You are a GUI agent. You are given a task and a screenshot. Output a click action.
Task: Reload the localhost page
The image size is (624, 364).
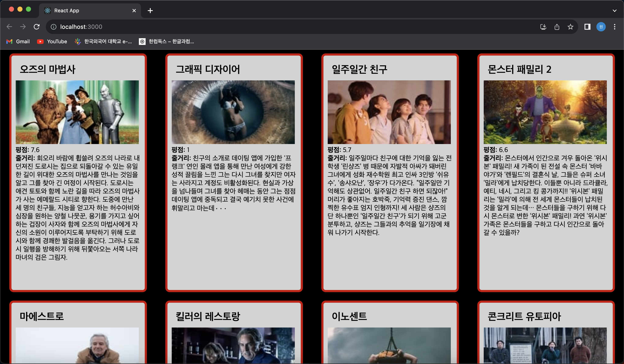(x=37, y=27)
